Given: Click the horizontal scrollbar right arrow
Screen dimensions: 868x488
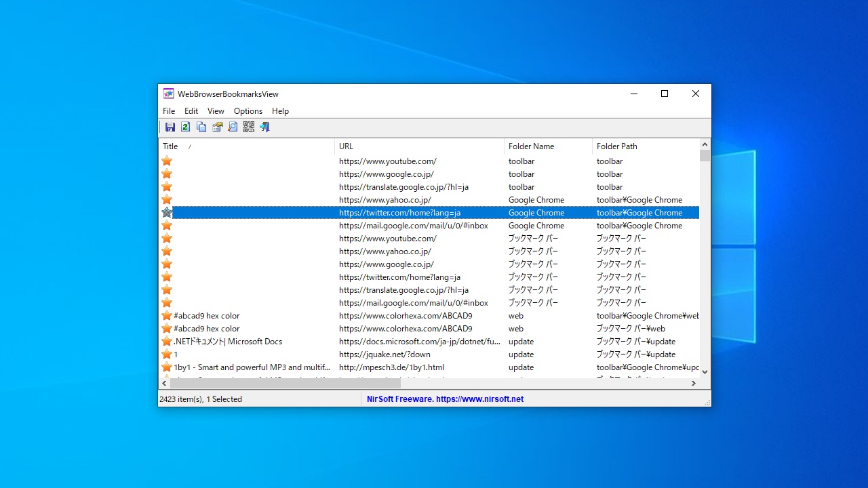Looking at the screenshot, I should tap(694, 384).
